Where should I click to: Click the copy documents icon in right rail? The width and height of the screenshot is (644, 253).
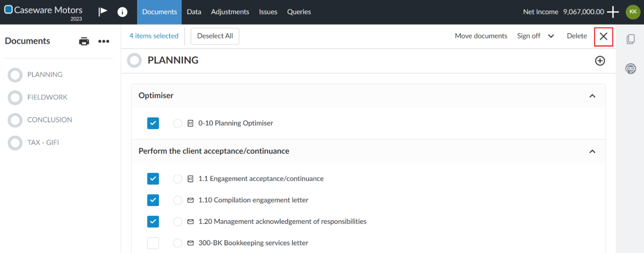[630, 39]
